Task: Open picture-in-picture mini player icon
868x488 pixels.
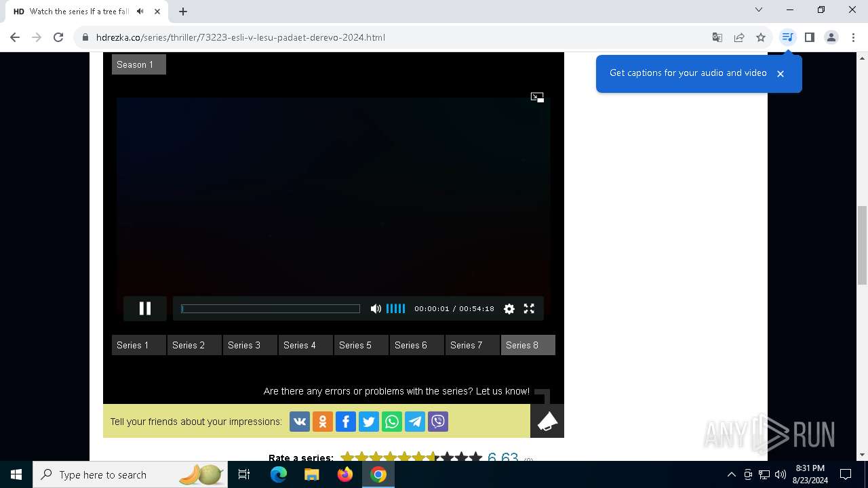Action: 537,98
